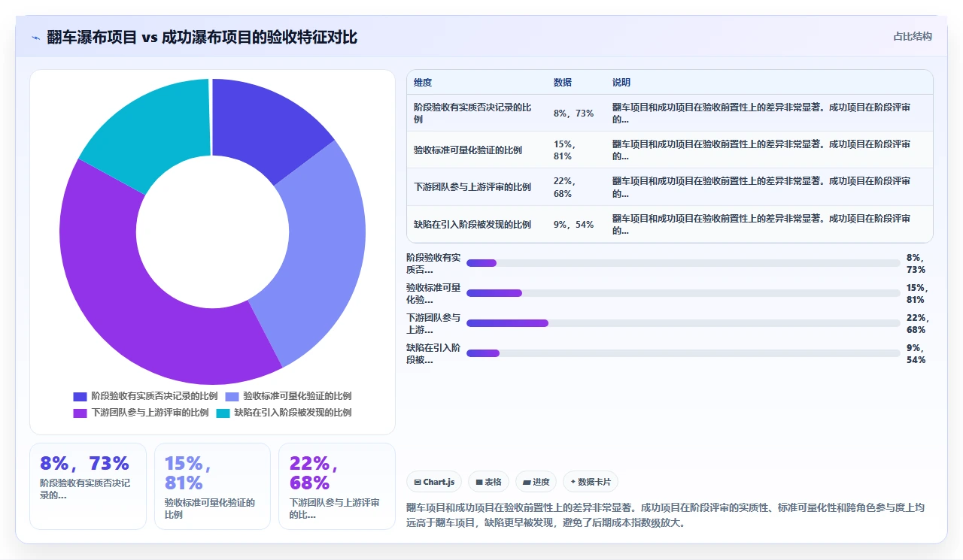Click the 数据 column header

[562, 83]
